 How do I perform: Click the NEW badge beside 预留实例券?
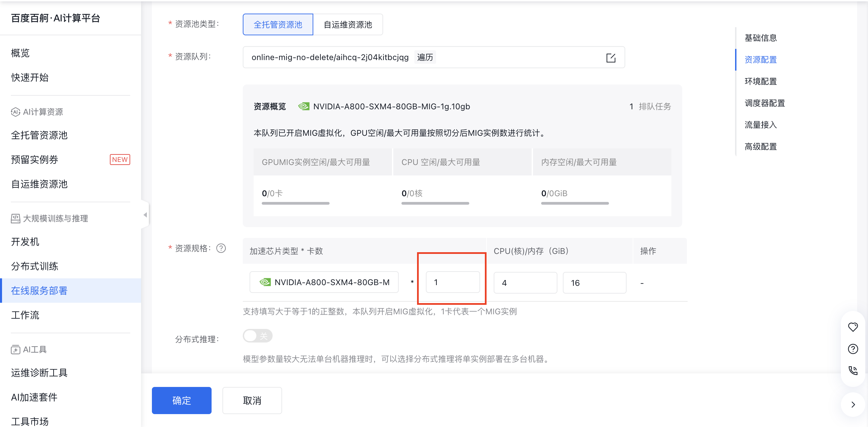point(120,160)
